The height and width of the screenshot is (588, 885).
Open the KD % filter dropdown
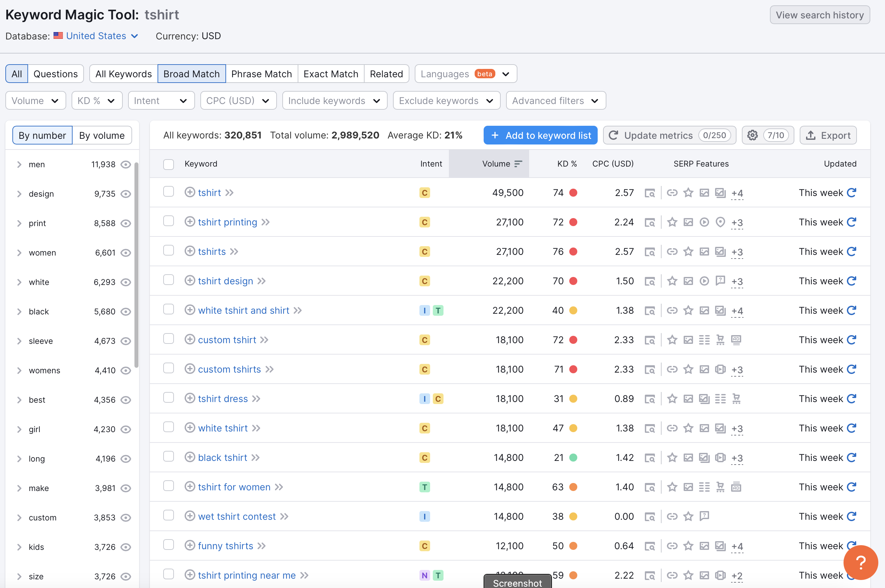97,100
